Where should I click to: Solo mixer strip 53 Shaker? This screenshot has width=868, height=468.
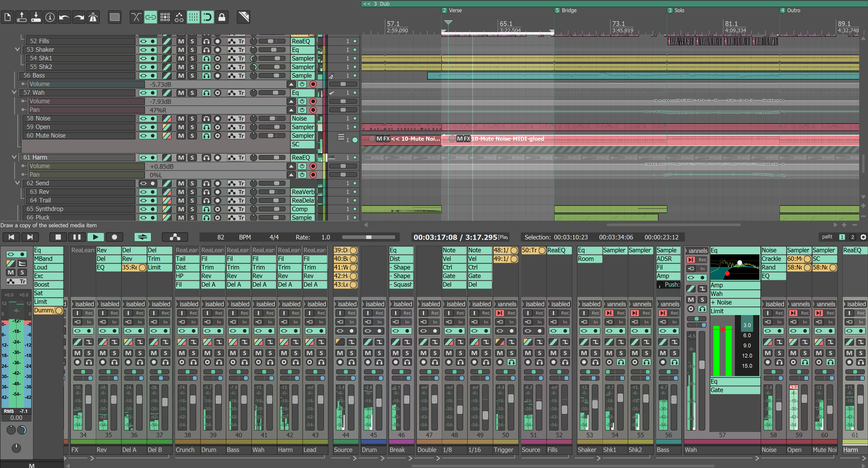[x=595, y=353]
